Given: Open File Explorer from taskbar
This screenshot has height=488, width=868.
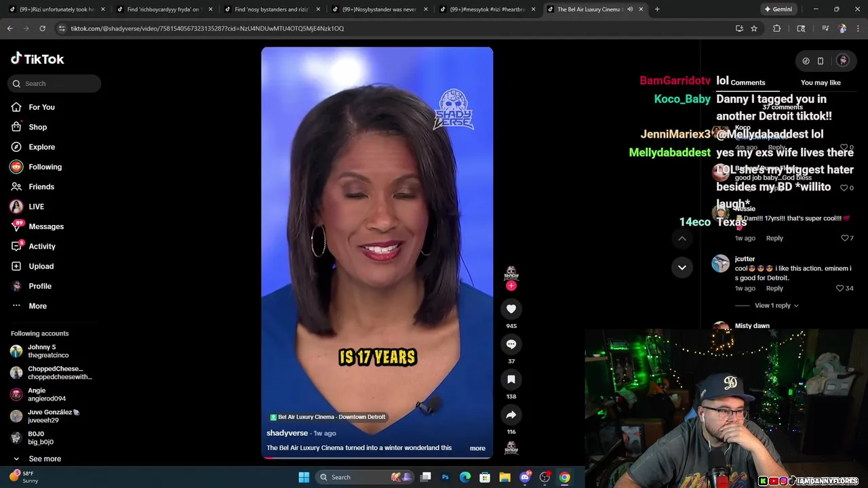Looking at the screenshot, I should click(x=505, y=477).
